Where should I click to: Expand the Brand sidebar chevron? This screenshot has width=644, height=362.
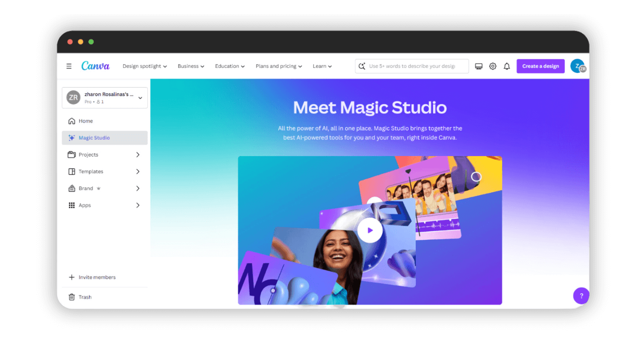[138, 188]
